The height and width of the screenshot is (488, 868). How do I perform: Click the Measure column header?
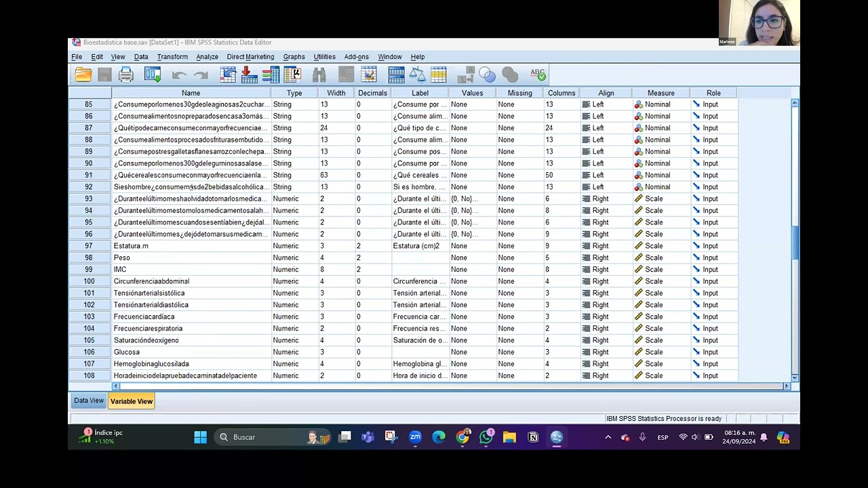660,93
